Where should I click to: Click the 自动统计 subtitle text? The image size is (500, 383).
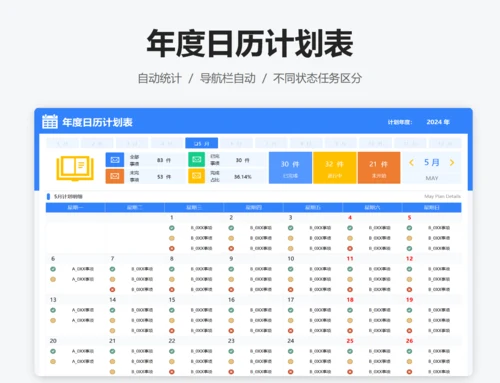160,78
